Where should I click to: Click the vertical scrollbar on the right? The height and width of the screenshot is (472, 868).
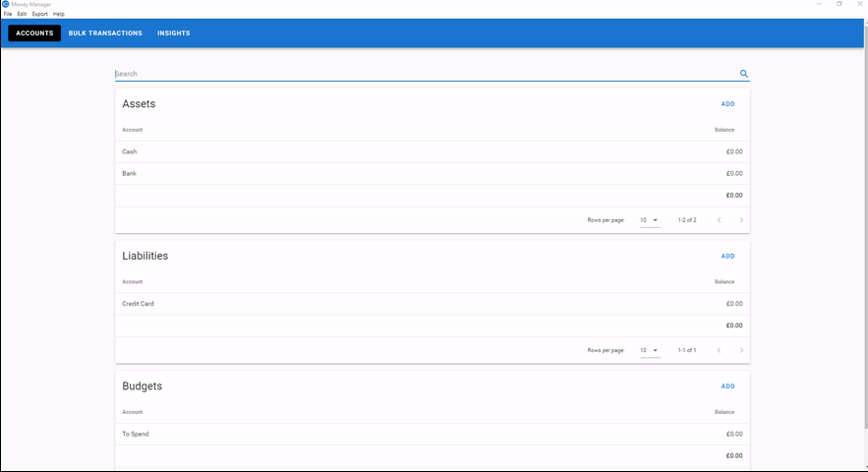click(x=866, y=226)
